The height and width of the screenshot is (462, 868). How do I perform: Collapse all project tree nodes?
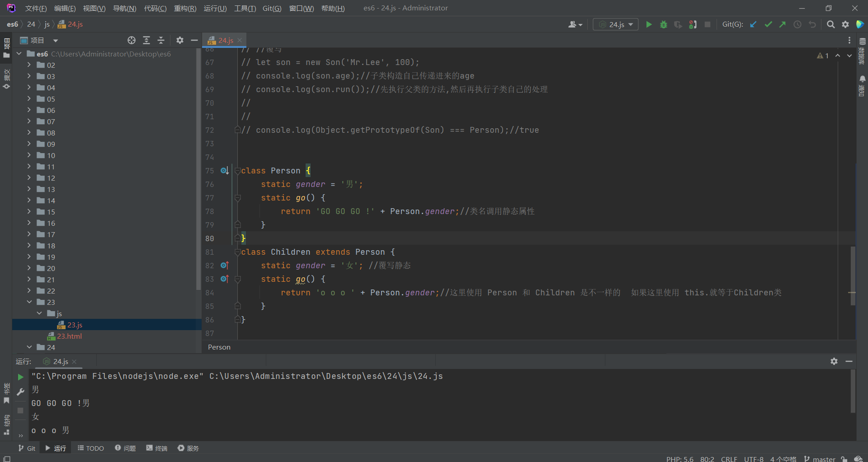[161, 40]
